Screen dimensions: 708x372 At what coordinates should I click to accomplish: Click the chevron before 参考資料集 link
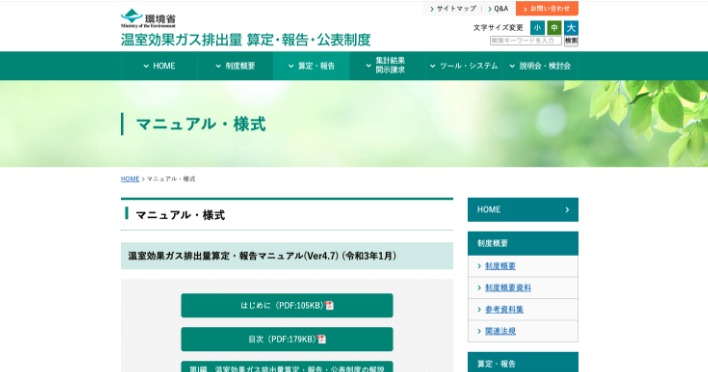pos(479,309)
